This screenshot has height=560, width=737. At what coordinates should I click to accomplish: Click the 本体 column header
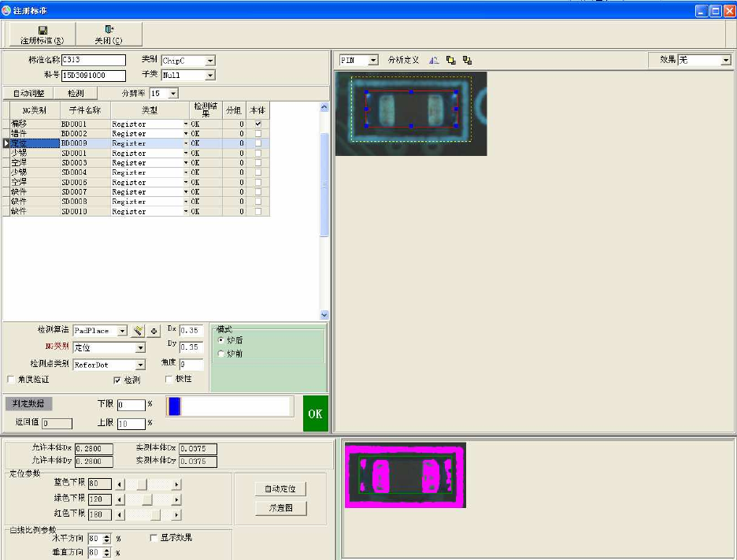pyautogui.click(x=257, y=110)
